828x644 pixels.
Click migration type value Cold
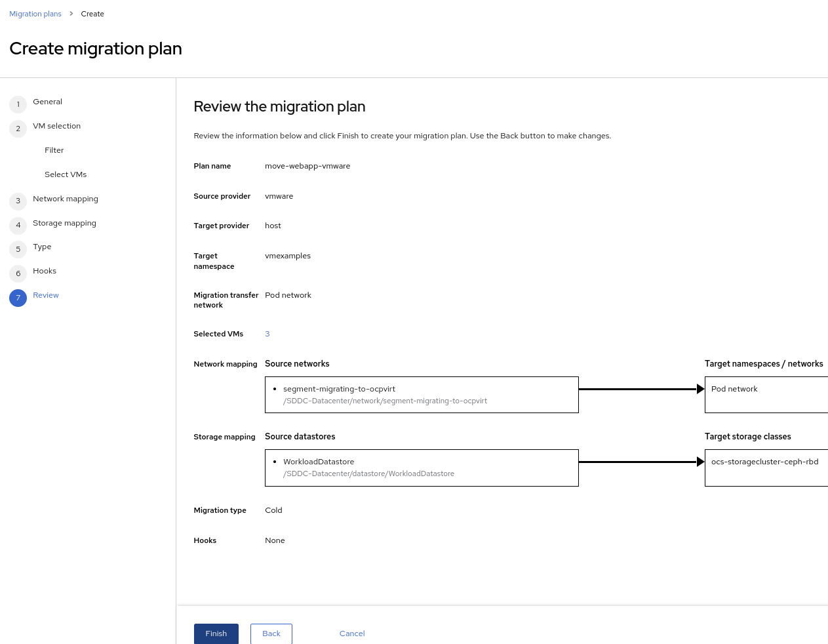tap(273, 510)
